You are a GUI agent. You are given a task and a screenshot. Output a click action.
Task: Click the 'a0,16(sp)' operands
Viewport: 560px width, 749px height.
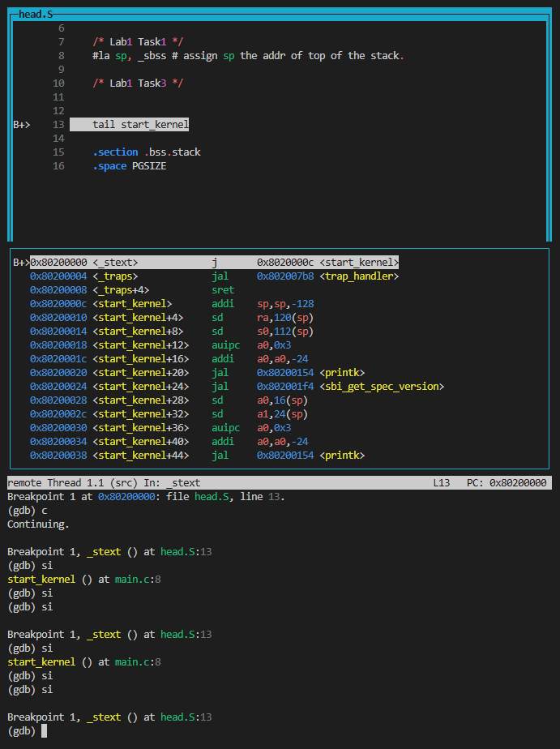click(x=282, y=400)
